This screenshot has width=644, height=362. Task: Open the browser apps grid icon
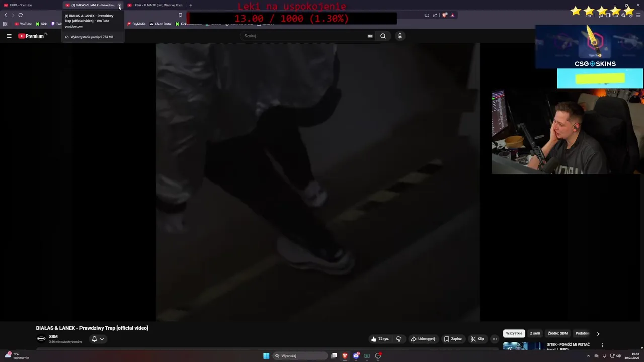5,24
